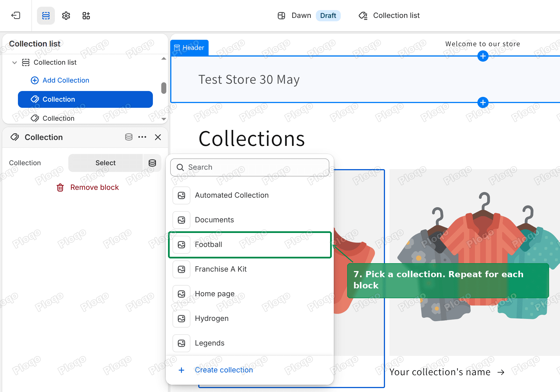This screenshot has width=560, height=392.
Task: Click the Draft status badge
Action: click(328, 15)
